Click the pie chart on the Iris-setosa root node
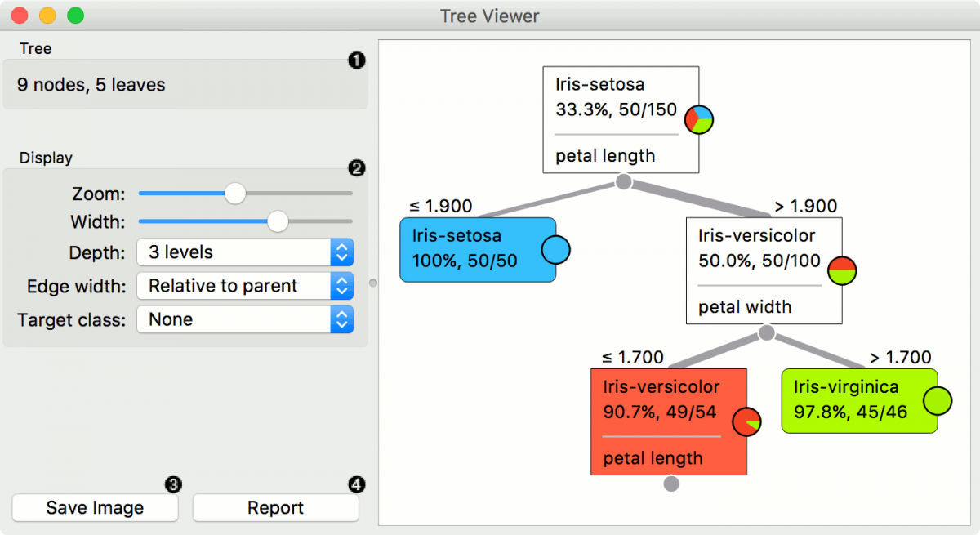 [x=698, y=119]
